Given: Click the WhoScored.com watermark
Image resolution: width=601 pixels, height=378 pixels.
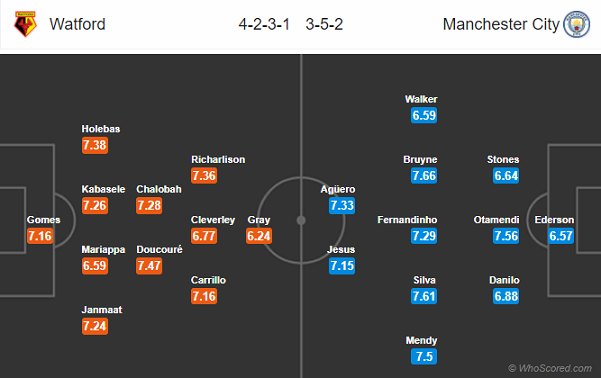Looking at the screenshot, I should click(550, 368).
